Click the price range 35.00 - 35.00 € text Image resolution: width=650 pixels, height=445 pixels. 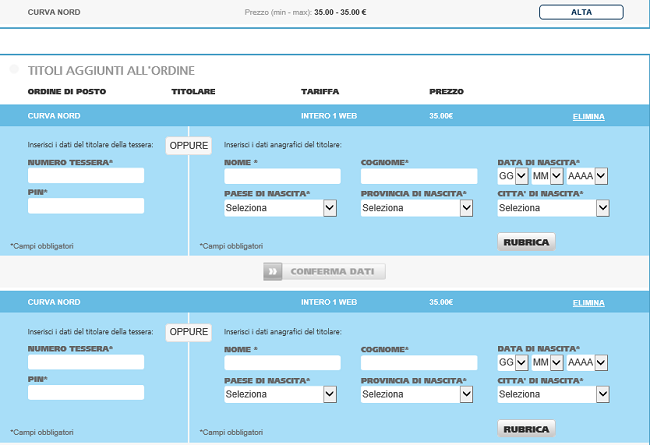340,12
